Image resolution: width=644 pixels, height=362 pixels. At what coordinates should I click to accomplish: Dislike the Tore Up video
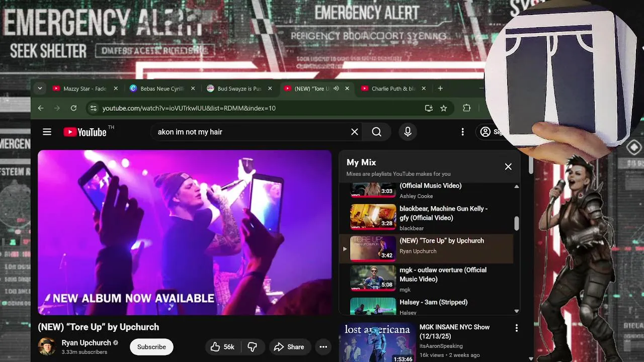click(x=252, y=347)
